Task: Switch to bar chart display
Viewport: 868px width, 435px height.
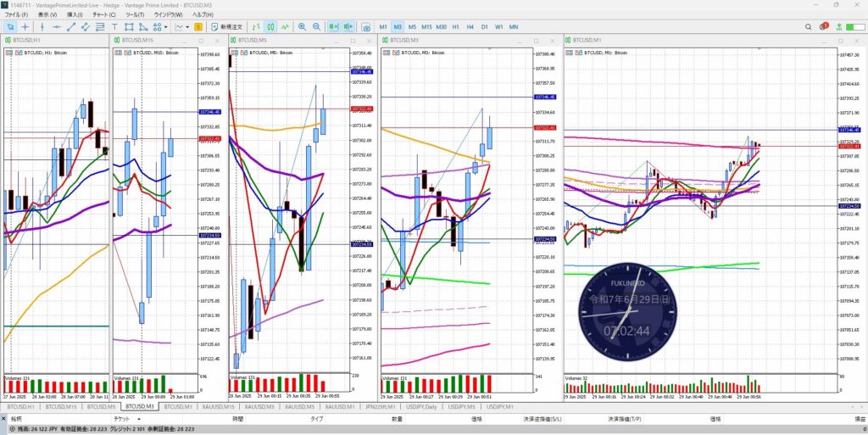Action: pyautogui.click(x=256, y=26)
